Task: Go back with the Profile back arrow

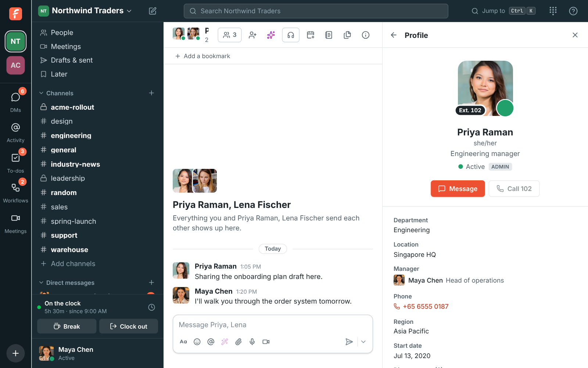Action: pos(394,35)
